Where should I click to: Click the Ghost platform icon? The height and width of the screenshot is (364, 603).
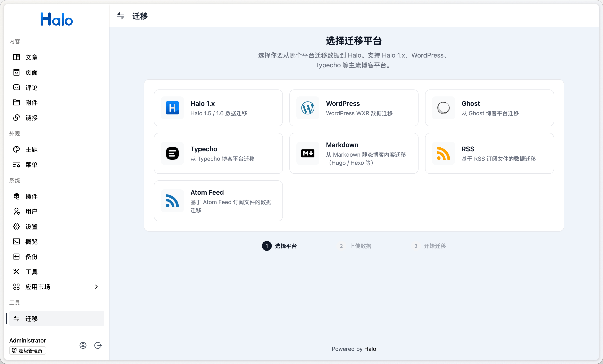[443, 108]
